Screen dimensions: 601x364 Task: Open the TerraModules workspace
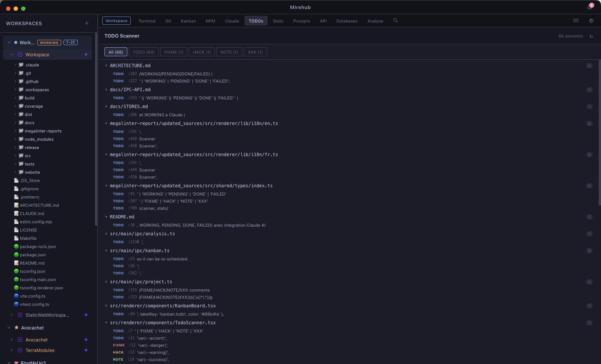[x=40, y=350]
